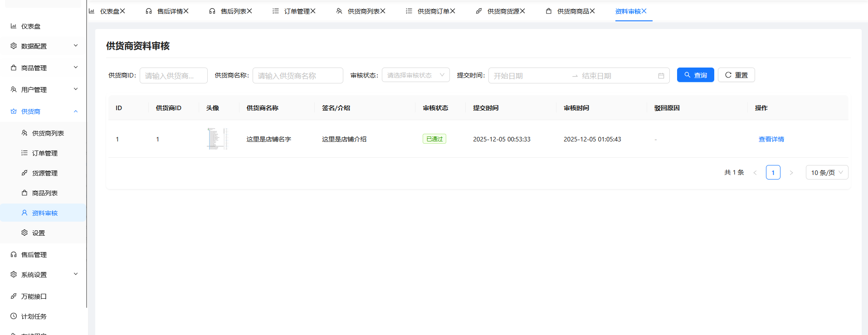
Task: Expand the 系统设置 menu
Action: [75, 274]
